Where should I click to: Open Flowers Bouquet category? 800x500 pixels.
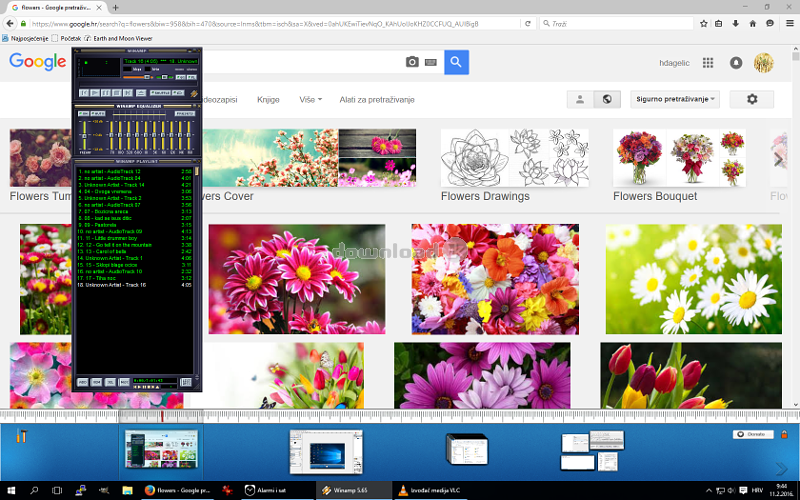click(679, 166)
